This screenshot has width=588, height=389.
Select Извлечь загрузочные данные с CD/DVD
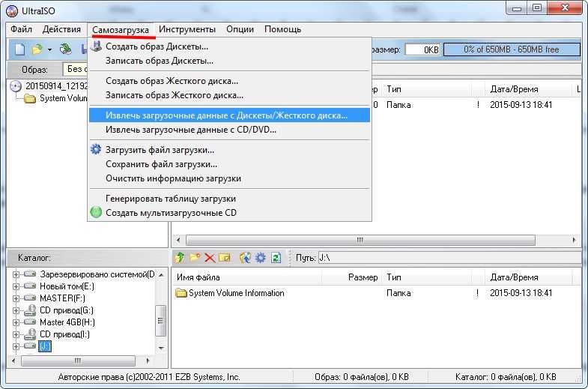coord(229,130)
